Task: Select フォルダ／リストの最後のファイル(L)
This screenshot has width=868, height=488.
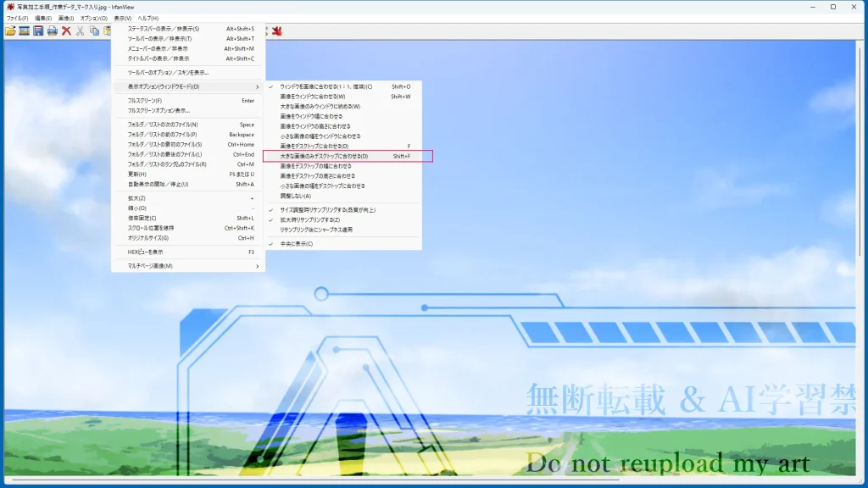Action: click(x=188, y=154)
